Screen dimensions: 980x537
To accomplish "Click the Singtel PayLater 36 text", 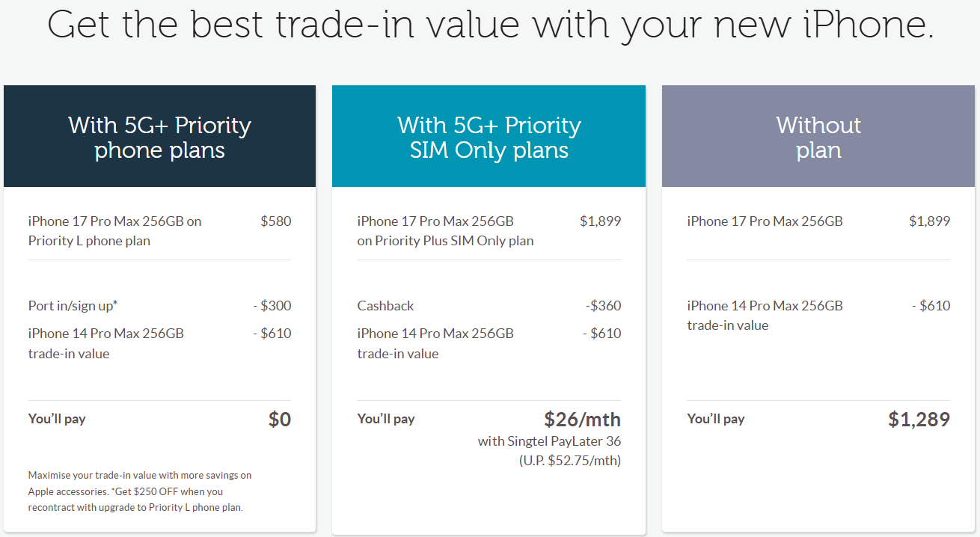I will click(x=549, y=441).
